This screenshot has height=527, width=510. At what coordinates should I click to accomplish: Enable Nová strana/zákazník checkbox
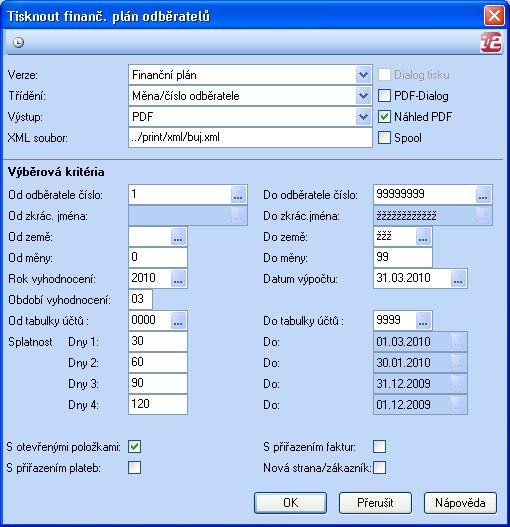point(380,468)
